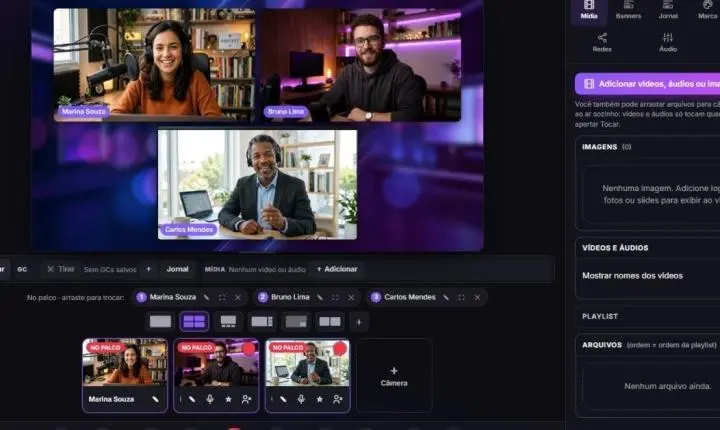Select the picture-in-picture layout
Screen dimensions: 720x430
(x=296, y=322)
